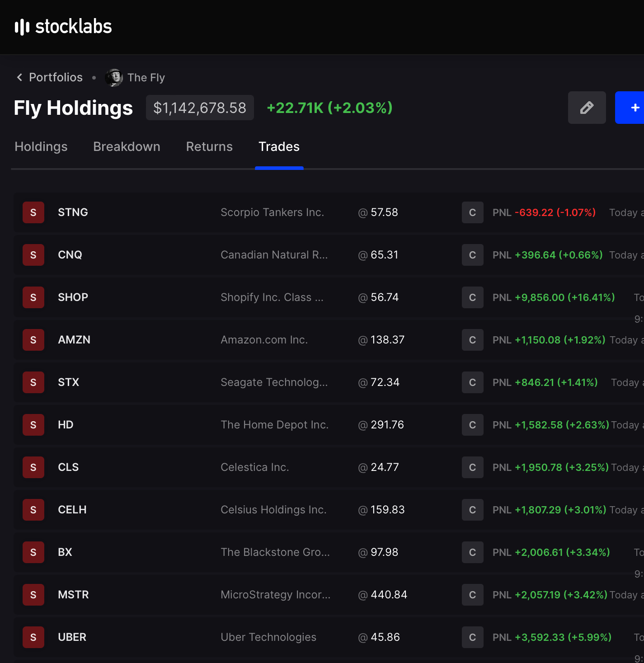
Task: Click the BX ticker symbol
Action: point(65,552)
